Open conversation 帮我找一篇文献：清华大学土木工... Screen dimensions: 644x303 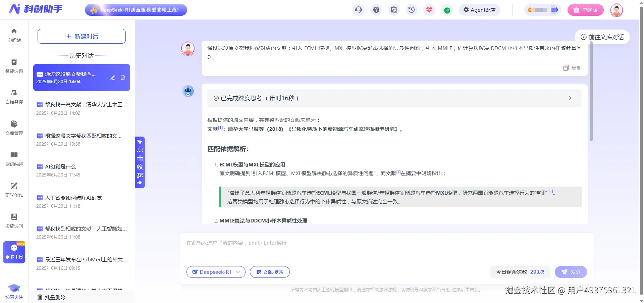[x=82, y=108]
